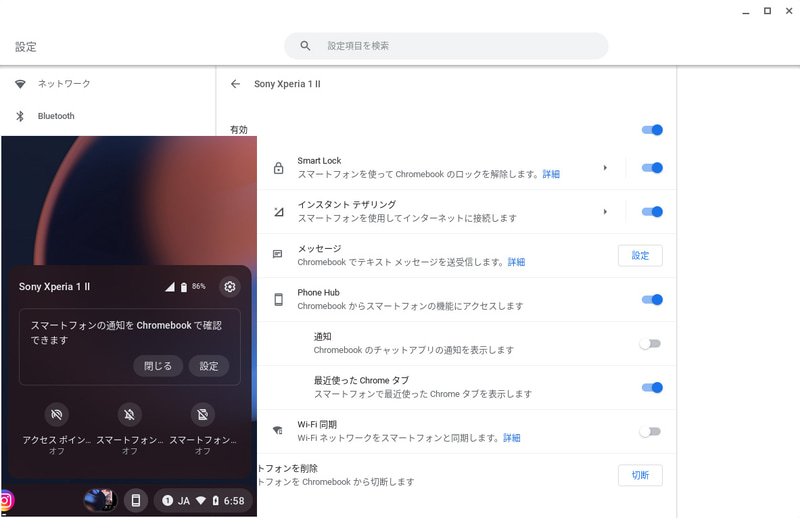The height and width of the screenshot is (518, 800).
Task: Click the shelf avatar thumbnail
Action: (100, 501)
